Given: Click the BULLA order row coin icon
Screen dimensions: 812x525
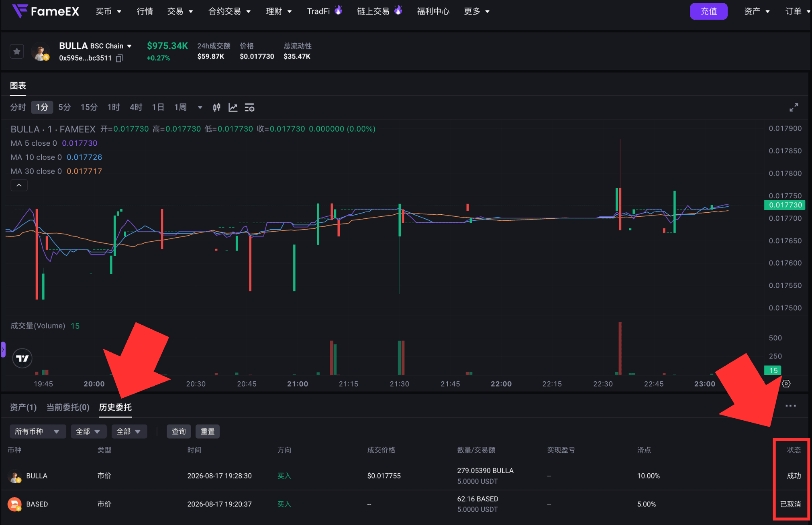Looking at the screenshot, I should [x=14, y=476].
